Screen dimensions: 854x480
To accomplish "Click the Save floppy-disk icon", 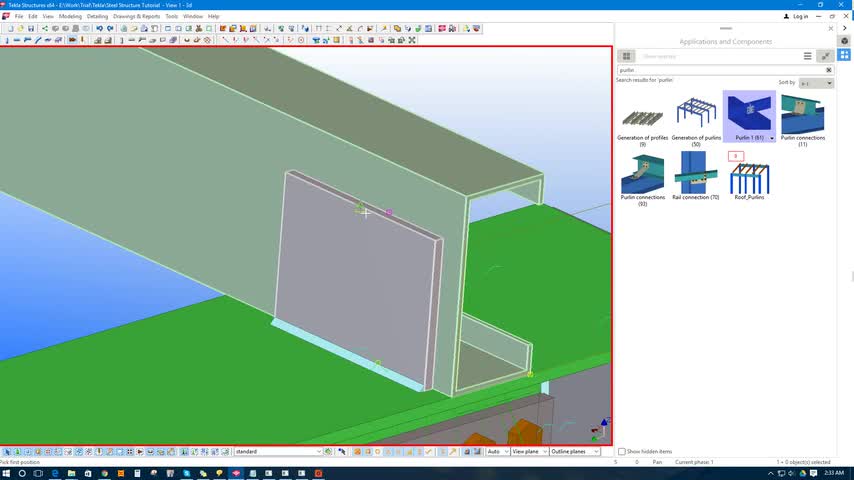I will [31, 28].
